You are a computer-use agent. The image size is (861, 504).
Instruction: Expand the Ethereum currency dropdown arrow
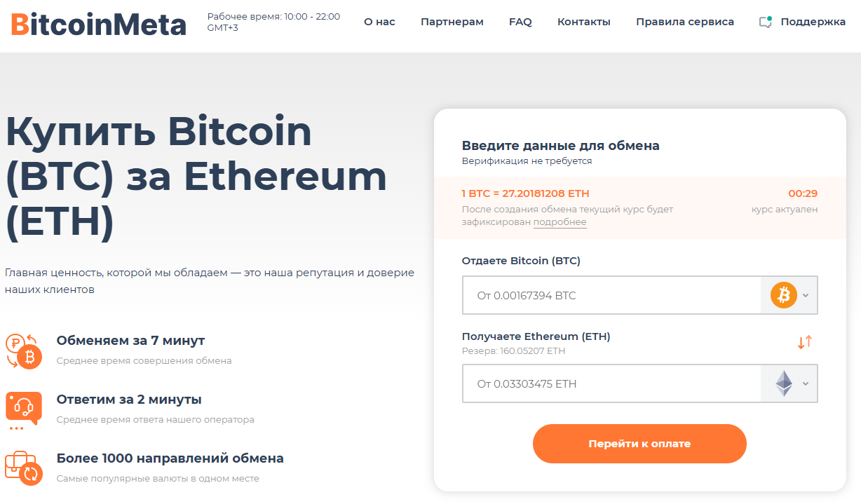coord(806,383)
